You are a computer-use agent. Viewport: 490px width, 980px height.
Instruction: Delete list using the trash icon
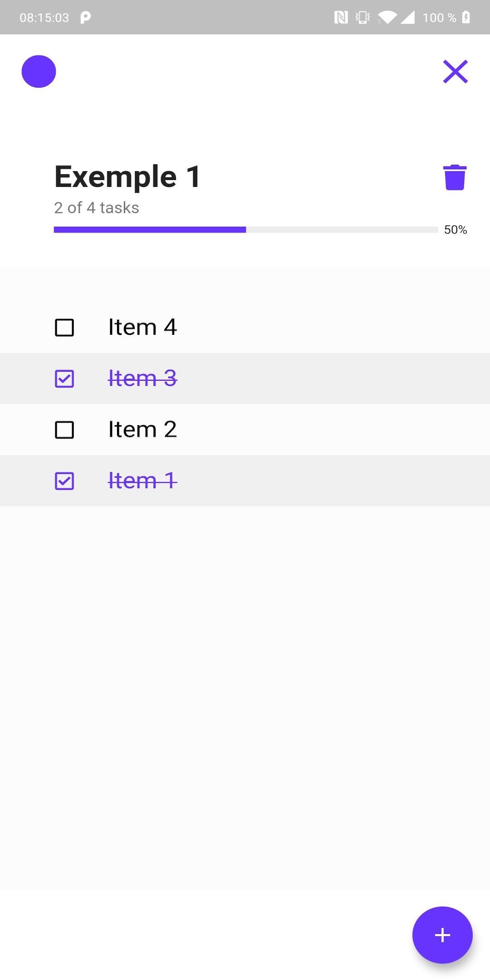point(455,177)
